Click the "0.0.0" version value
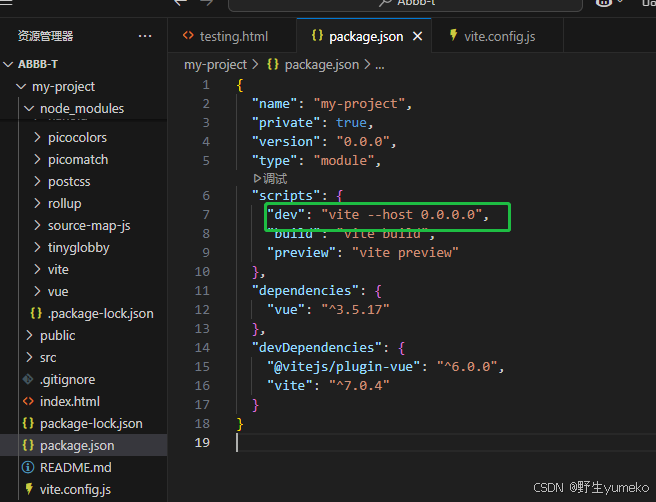The width and height of the screenshot is (656, 502). click(363, 142)
